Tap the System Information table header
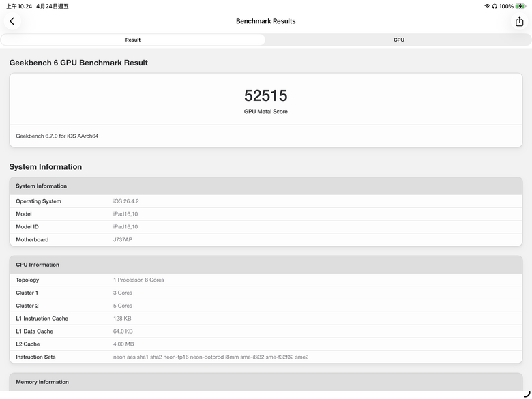532x399 pixels. click(x=266, y=186)
